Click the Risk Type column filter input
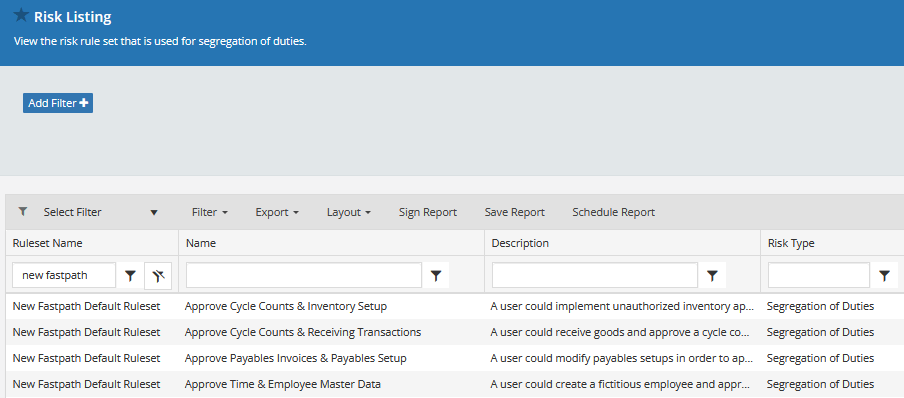Image resolution: width=904 pixels, height=398 pixels. pyautogui.click(x=819, y=275)
